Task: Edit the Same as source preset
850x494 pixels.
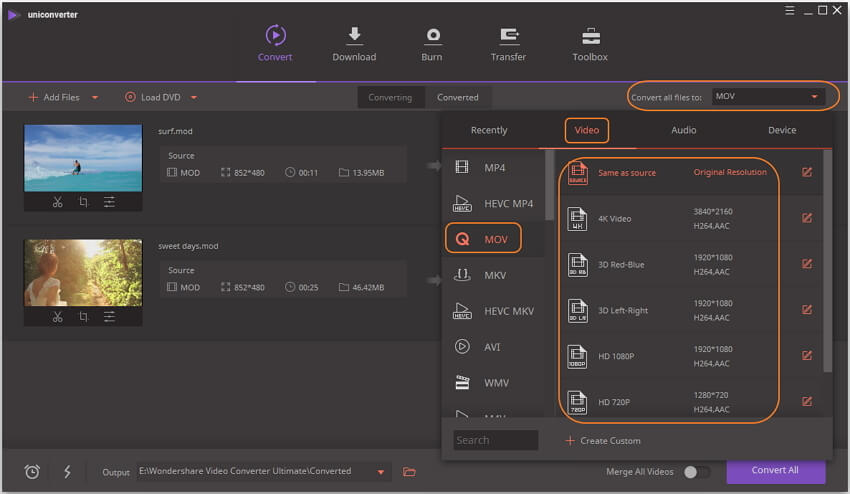Action: tap(807, 172)
